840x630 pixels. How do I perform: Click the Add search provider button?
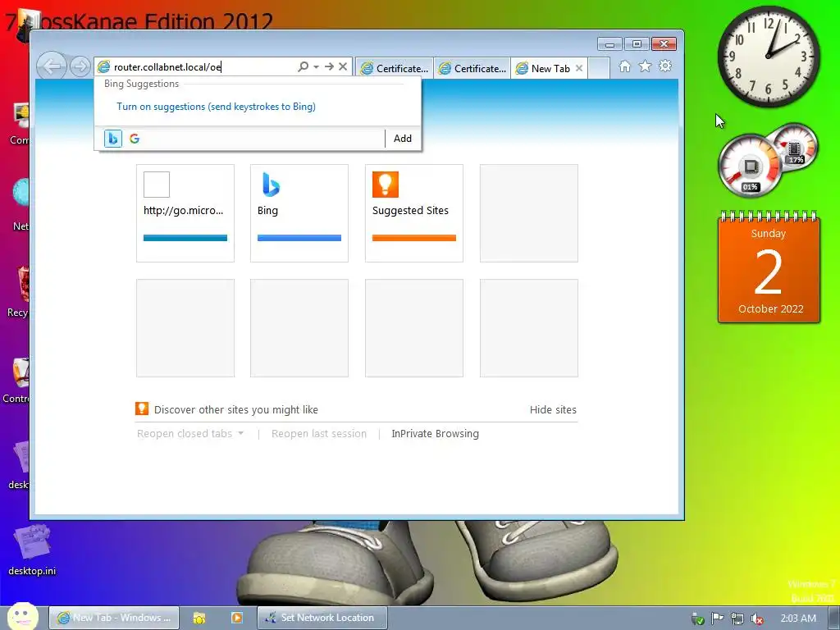pos(402,138)
